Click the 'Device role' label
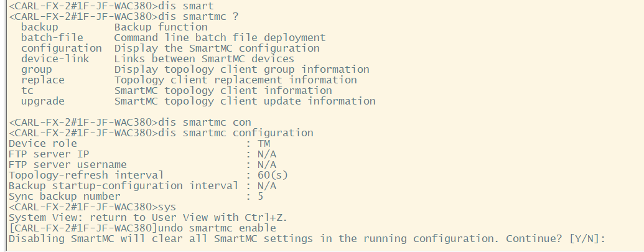 pos(42,143)
